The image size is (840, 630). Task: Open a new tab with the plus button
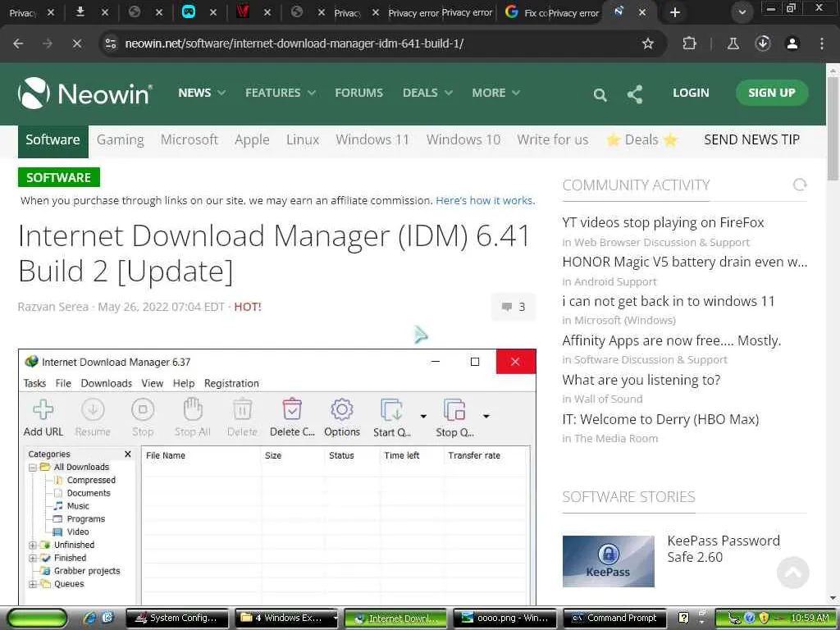(675, 12)
